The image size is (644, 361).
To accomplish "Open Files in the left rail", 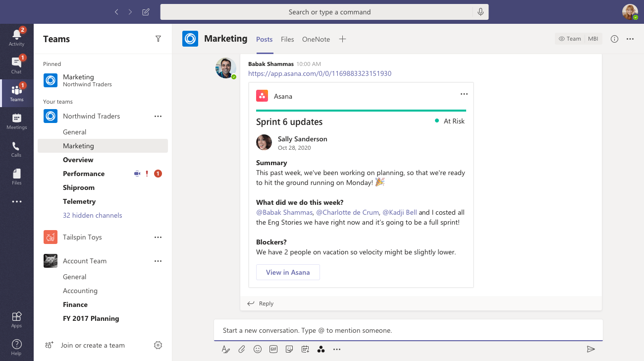I will click(17, 177).
